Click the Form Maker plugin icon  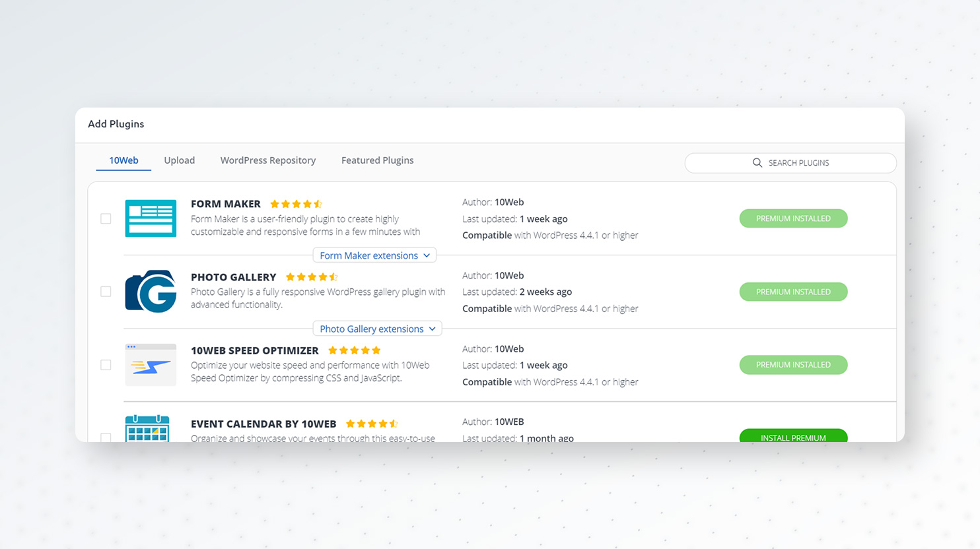[151, 218]
